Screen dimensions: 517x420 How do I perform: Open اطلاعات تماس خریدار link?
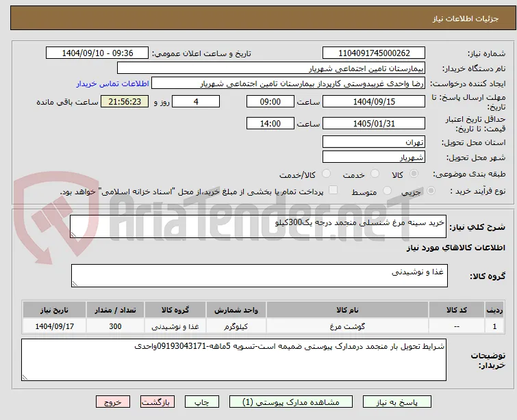point(113,83)
